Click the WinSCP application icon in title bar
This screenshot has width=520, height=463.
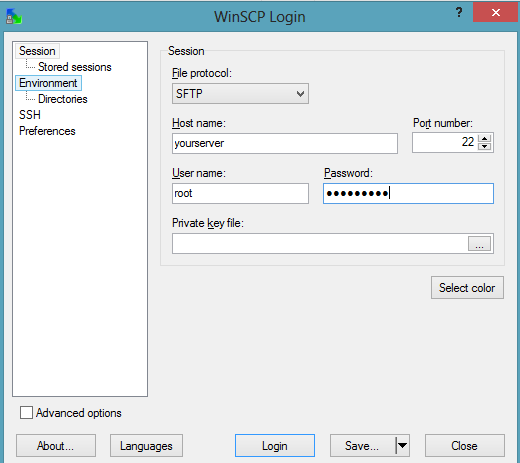tap(14, 16)
